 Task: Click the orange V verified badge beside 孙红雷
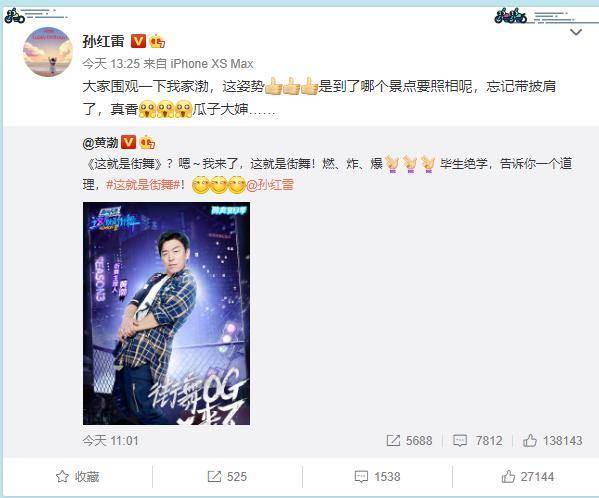point(138,41)
